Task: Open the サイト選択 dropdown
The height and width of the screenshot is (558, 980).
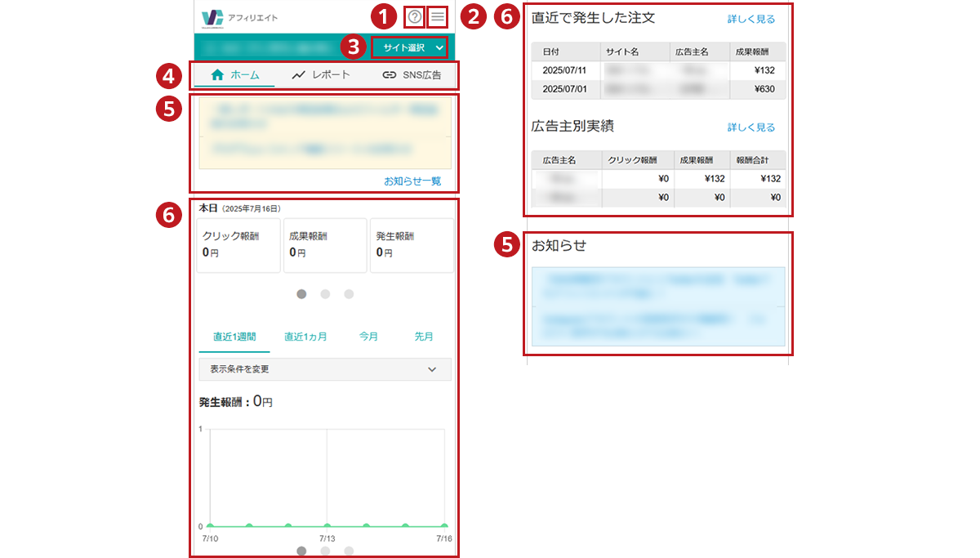Action: point(410,48)
